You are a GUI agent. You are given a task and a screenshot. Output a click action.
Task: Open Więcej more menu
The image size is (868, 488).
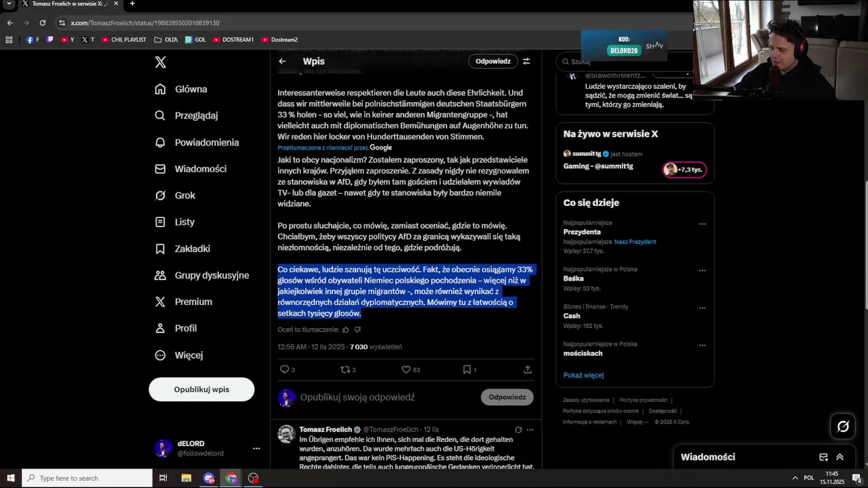point(178,355)
